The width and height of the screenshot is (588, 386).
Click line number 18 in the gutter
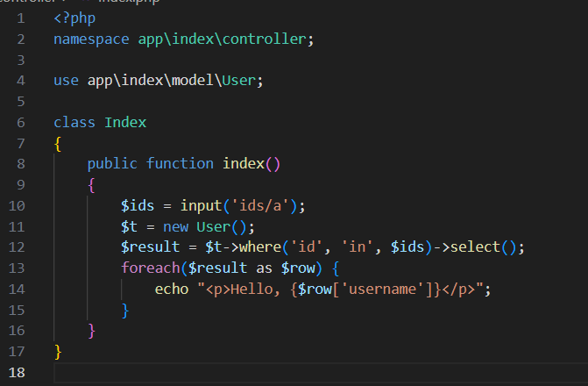(17, 373)
